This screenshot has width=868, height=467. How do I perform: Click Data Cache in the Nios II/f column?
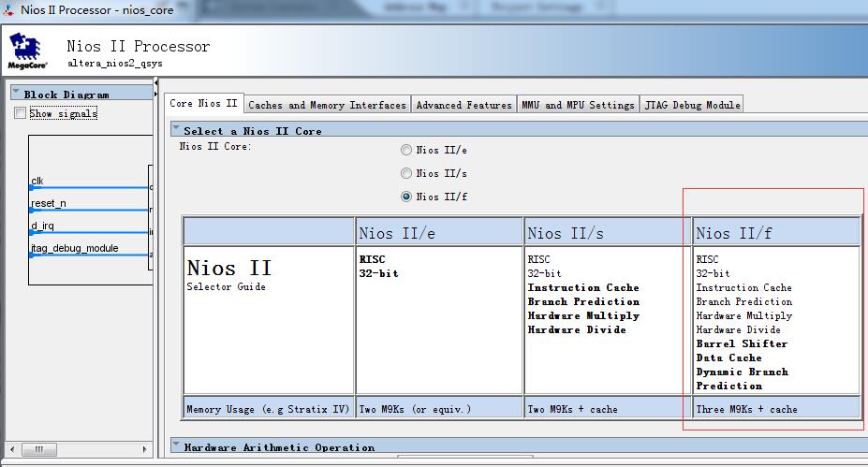coord(729,358)
